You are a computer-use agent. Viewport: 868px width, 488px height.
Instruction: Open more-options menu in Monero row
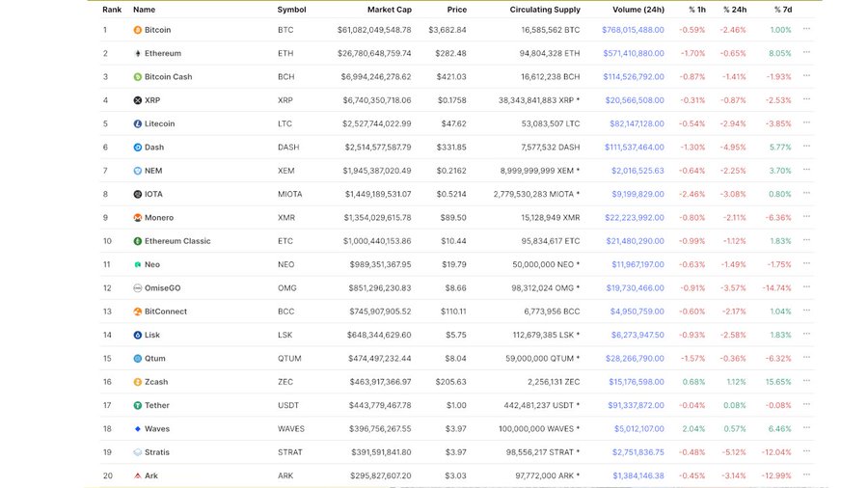pos(806,216)
